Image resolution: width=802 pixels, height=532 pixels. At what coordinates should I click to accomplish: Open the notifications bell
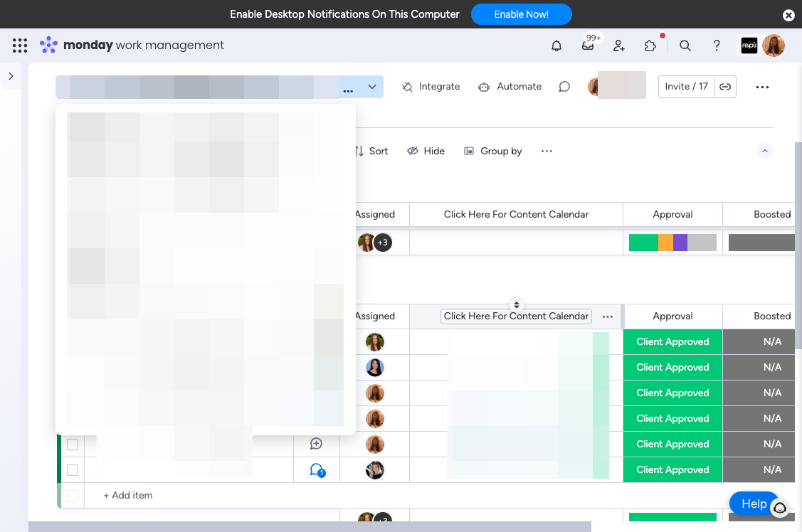[x=556, y=46]
